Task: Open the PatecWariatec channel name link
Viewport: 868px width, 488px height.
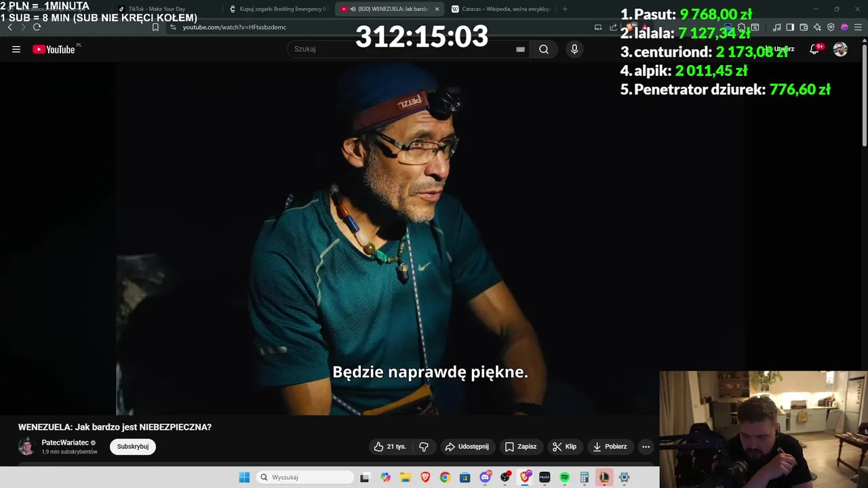Action: [x=65, y=443]
